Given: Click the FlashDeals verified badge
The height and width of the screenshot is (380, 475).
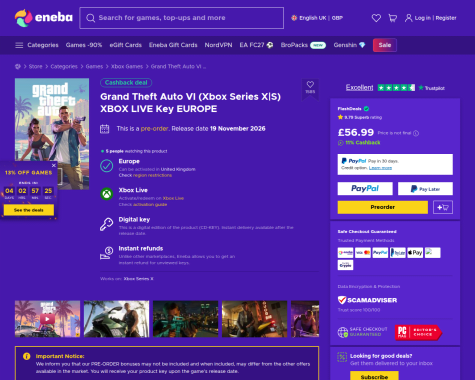Looking at the screenshot, I should [x=366, y=109].
